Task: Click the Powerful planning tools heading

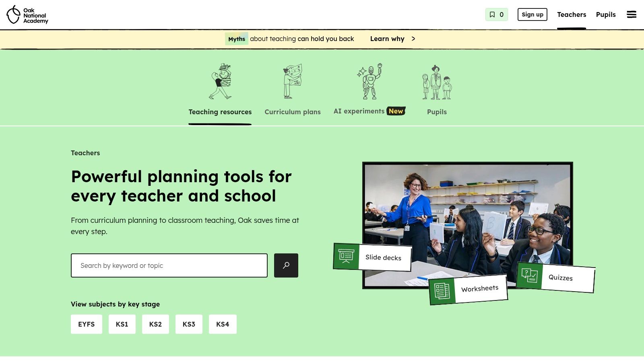Action: click(181, 186)
